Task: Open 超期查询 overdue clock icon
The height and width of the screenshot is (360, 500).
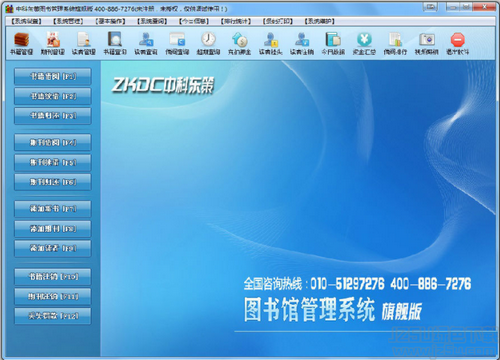Action: pyautogui.click(x=208, y=43)
